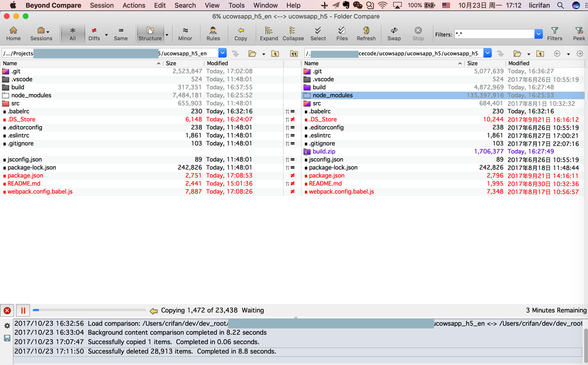This screenshot has height=365, width=588.
Task: Open the Session menu
Action: coord(102,5)
